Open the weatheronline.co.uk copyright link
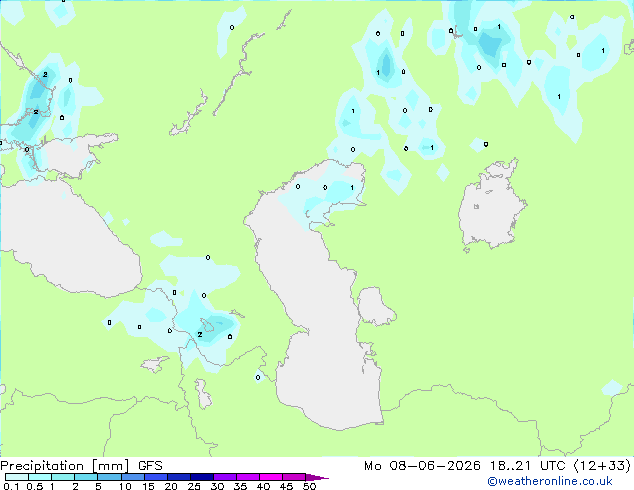The image size is (634, 490). coord(550,481)
